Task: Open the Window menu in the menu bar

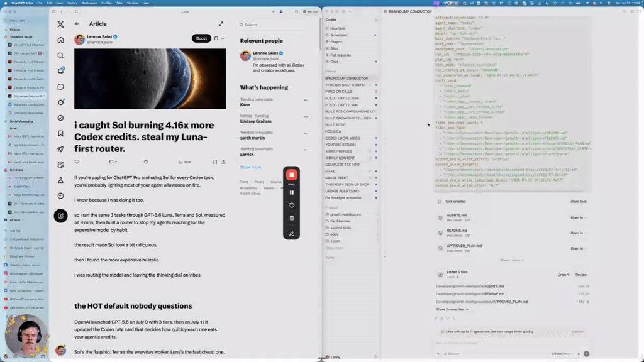Action: coord(132,3)
